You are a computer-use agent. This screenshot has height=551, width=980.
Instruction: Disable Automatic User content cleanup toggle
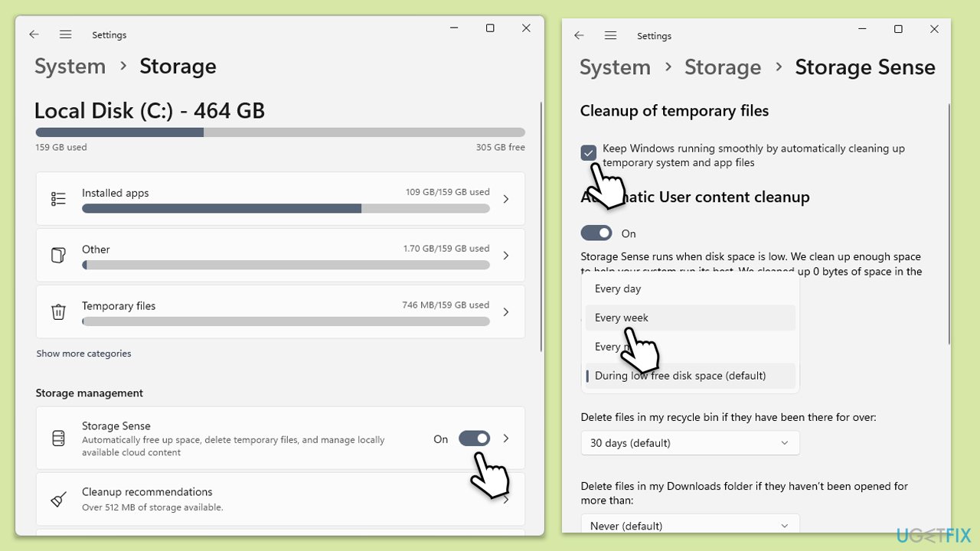596,233
